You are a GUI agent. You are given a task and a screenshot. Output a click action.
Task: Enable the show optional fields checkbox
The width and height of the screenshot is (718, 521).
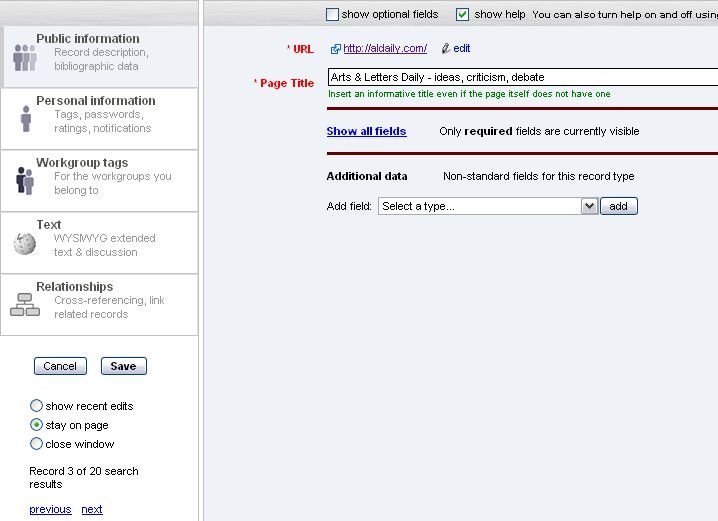click(333, 15)
